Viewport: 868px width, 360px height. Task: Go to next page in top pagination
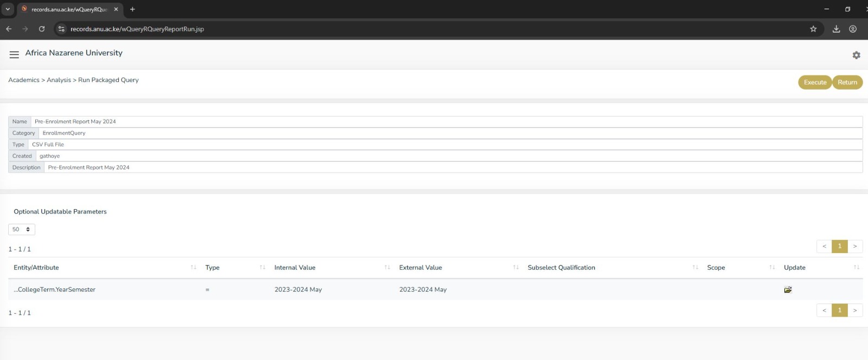point(855,247)
